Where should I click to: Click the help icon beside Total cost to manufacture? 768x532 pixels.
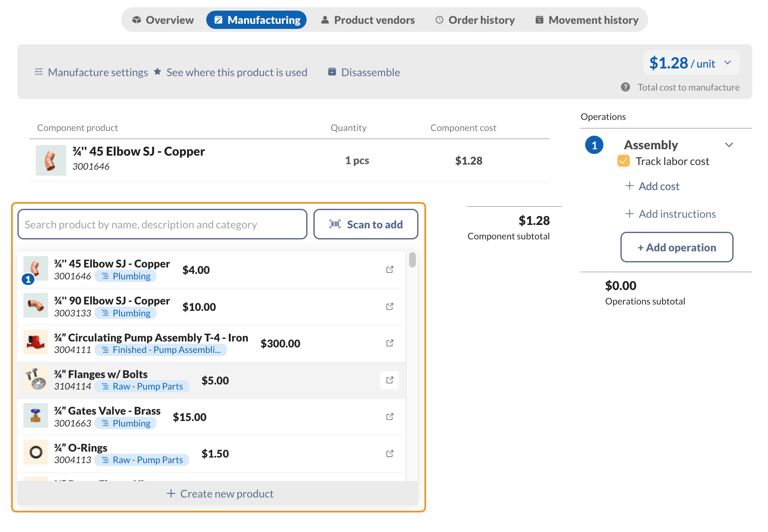point(626,87)
